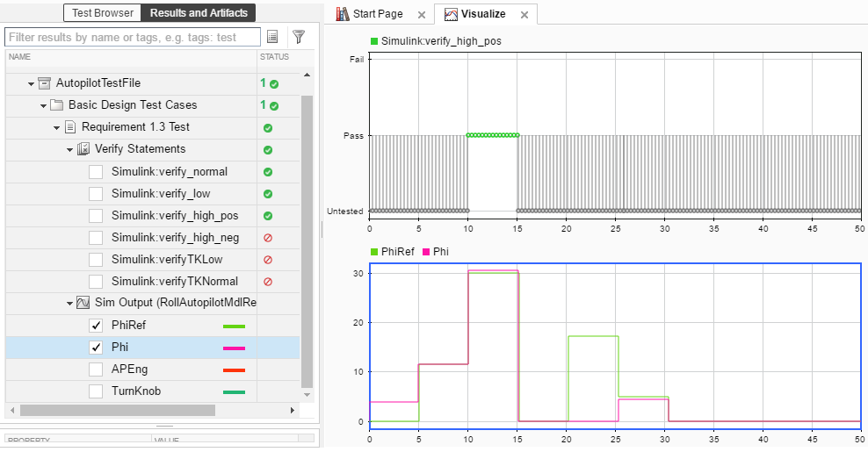Collapse the AutopilotTestFile tree node
Viewport: 868px width, 452px height.
[31, 84]
